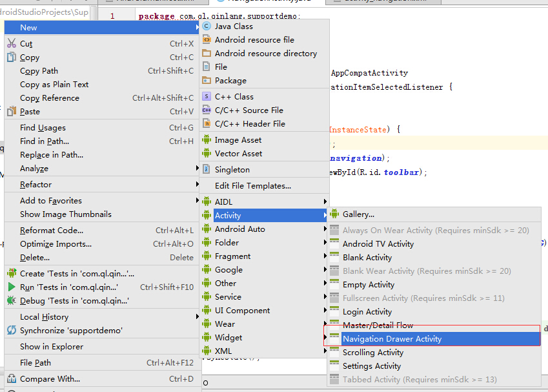Open the Other submenu
Viewport: 548px width, 392px height.
265,283
